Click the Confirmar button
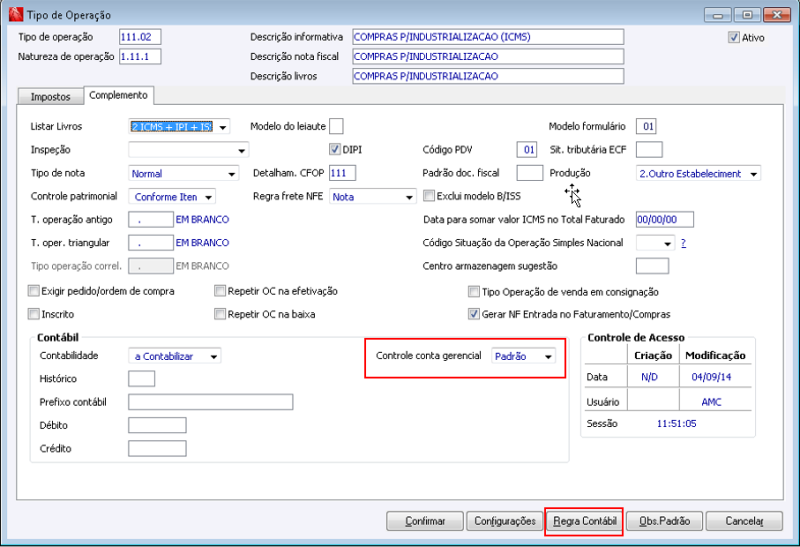Image resolution: width=800 pixels, height=547 pixels. pos(425,521)
